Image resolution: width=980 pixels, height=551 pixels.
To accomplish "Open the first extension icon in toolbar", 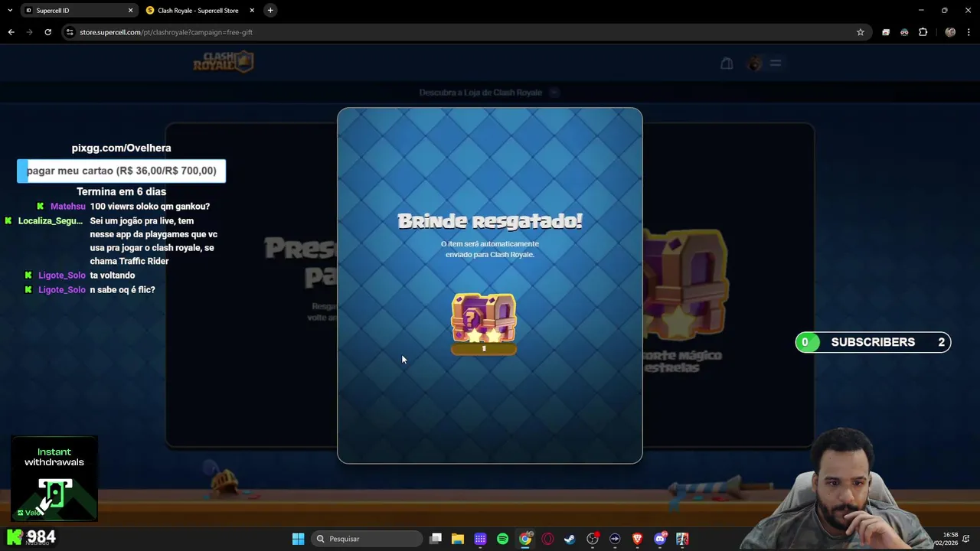I will coord(886,32).
